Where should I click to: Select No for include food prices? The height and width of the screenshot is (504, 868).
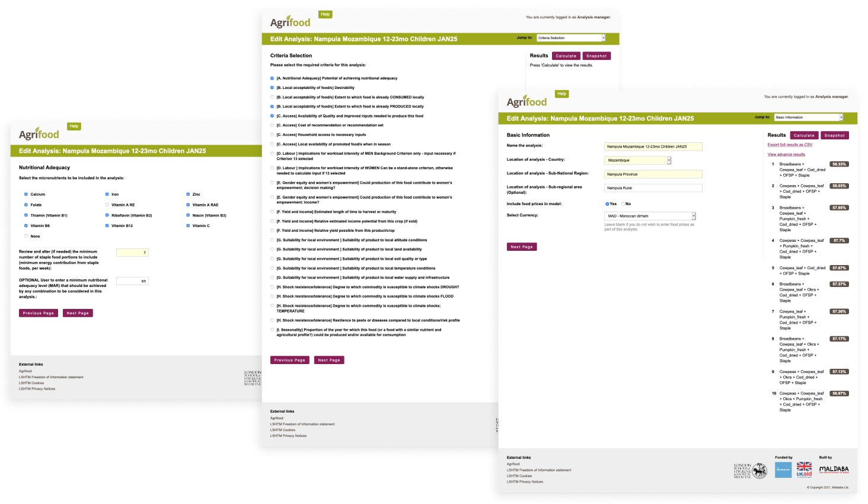(x=623, y=204)
